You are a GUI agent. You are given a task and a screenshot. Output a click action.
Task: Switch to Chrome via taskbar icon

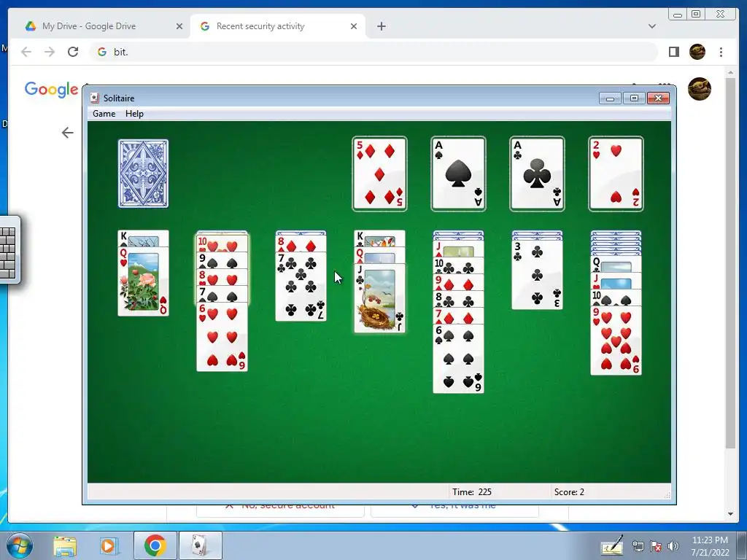[x=155, y=545]
